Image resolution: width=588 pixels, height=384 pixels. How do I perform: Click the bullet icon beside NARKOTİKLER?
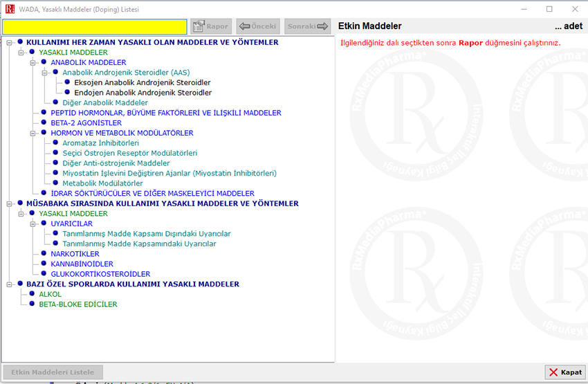tap(44, 254)
